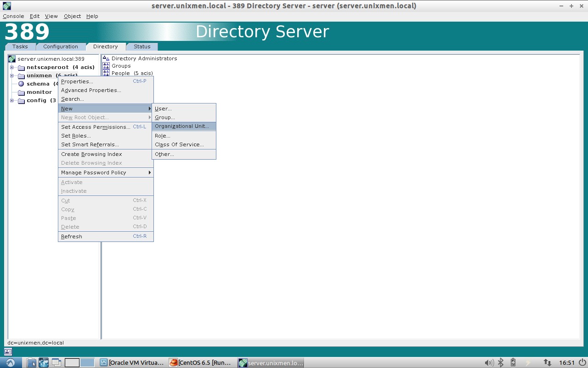This screenshot has height=368, width=588.
Task: Open the Help menu
Action: pos(92,16)
